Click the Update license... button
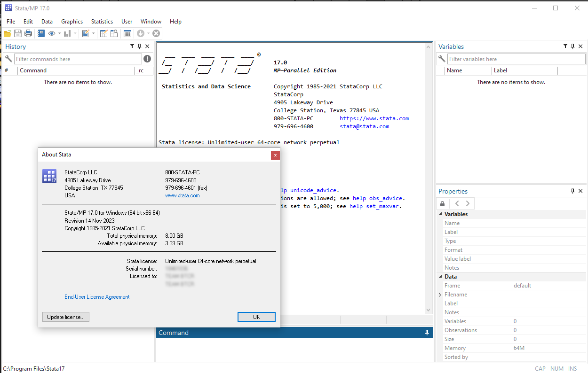This screenshot has width=588, height=373. click(x=66, y=317)
